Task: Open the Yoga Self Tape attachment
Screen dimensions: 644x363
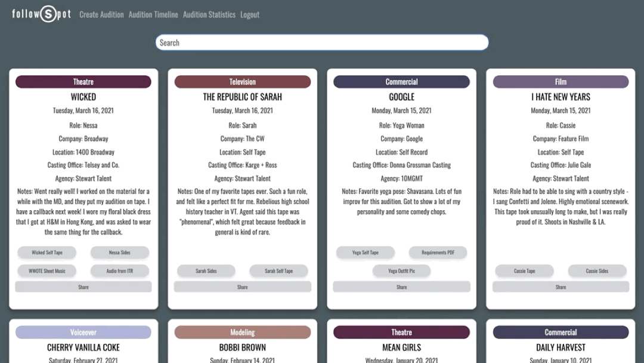Action: pos(365,253)
